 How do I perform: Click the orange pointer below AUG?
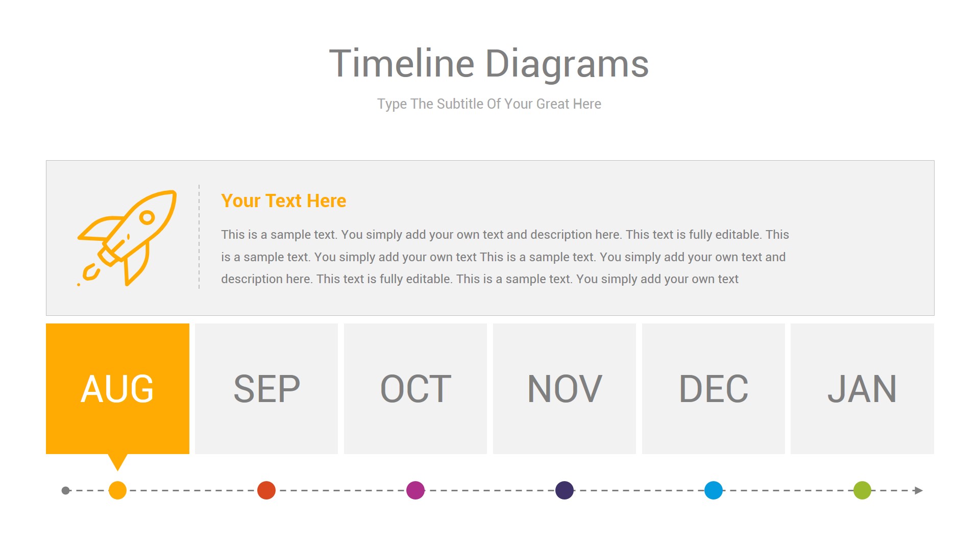tap(117, 461)
